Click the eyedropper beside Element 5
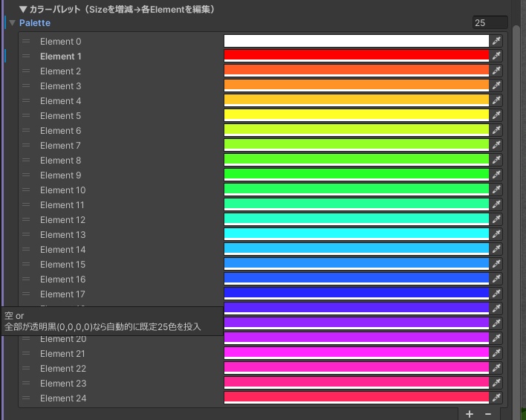526x420 pixels. click(x=496, y=115)
